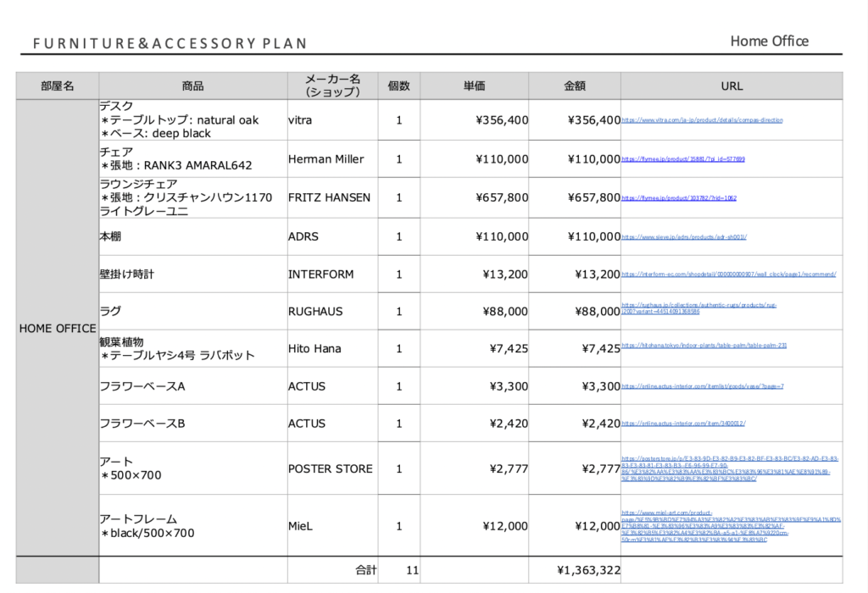Open the ACTUS flower vase A link
This screenshot has height=593, width=868.
703,386
